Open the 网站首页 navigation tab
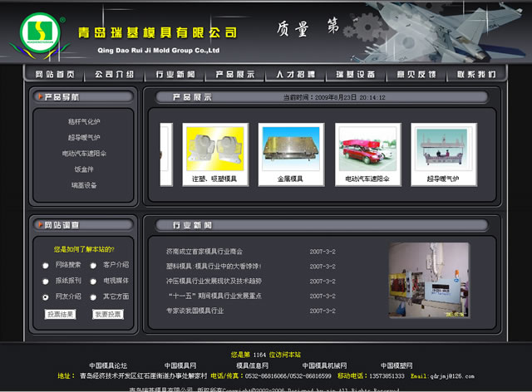 [55, 74]
